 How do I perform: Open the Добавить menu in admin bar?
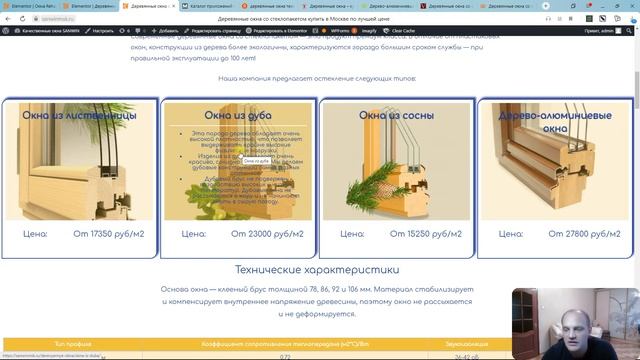[165, 31]
